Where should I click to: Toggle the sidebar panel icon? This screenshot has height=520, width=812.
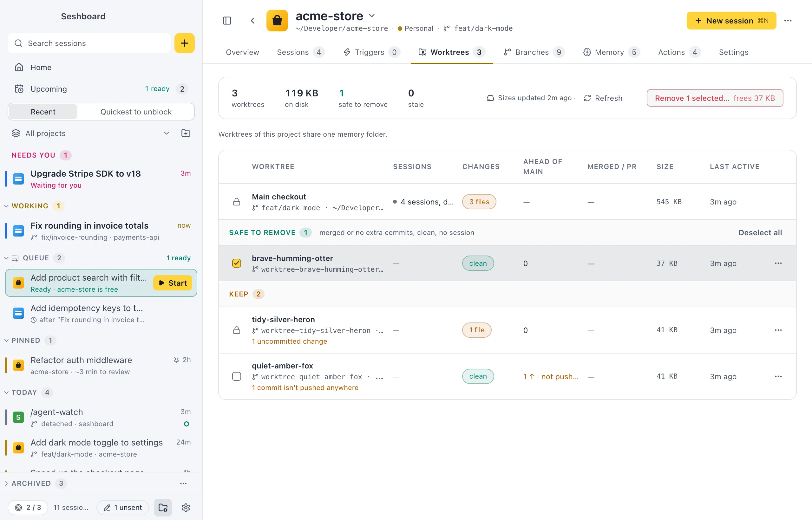coord(227,21)
